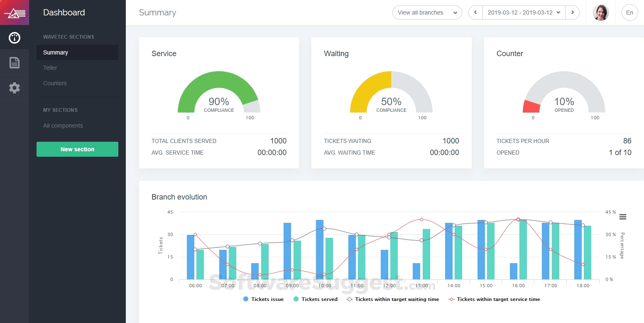Click the user profile avatar picture

600,12
